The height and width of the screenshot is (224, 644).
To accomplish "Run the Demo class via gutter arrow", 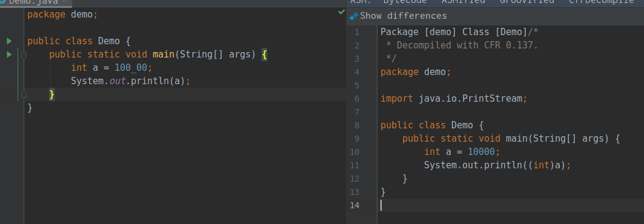I will click(x=9, y=41).
